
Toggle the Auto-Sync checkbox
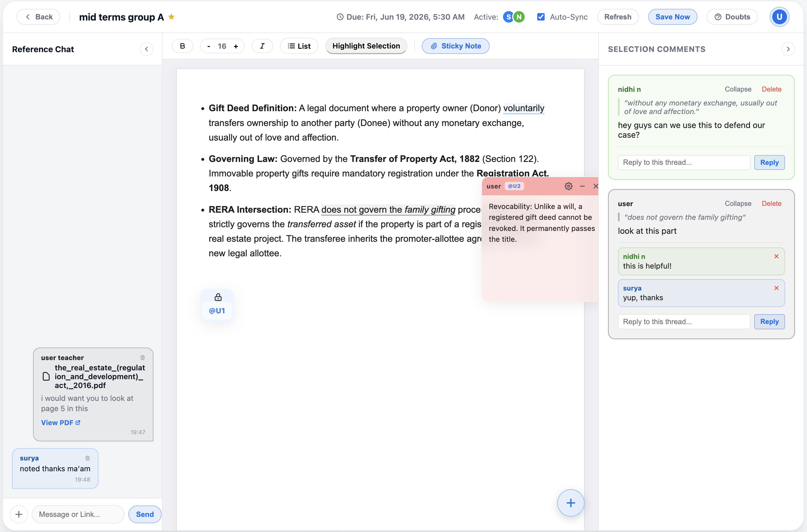click(541, 17)
